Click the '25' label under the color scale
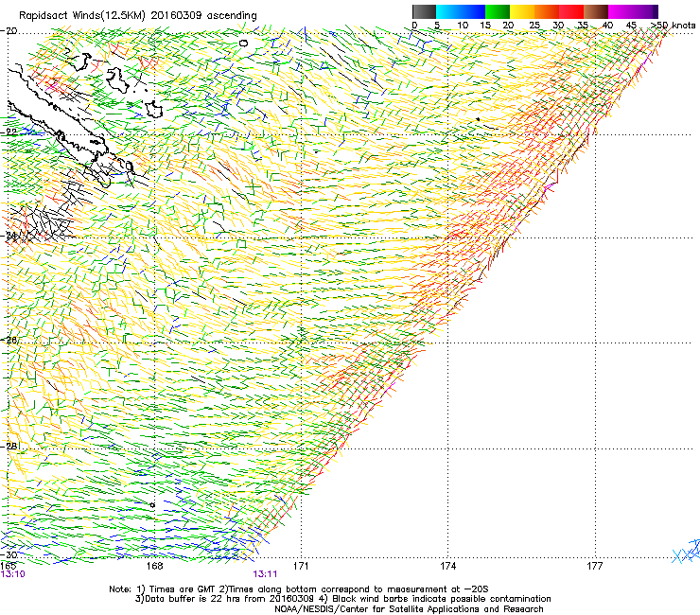Image resolution: width=700 pixels, height=615 pixels. [x=534, y=26]
